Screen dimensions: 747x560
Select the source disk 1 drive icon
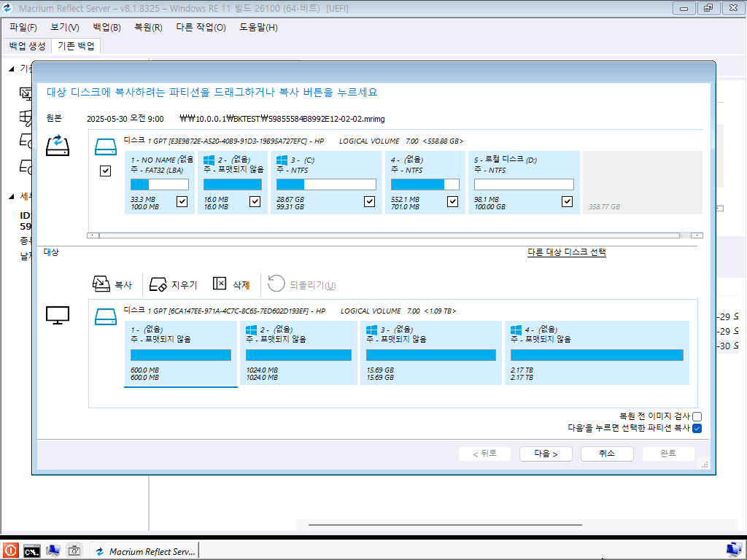[105, 147]
